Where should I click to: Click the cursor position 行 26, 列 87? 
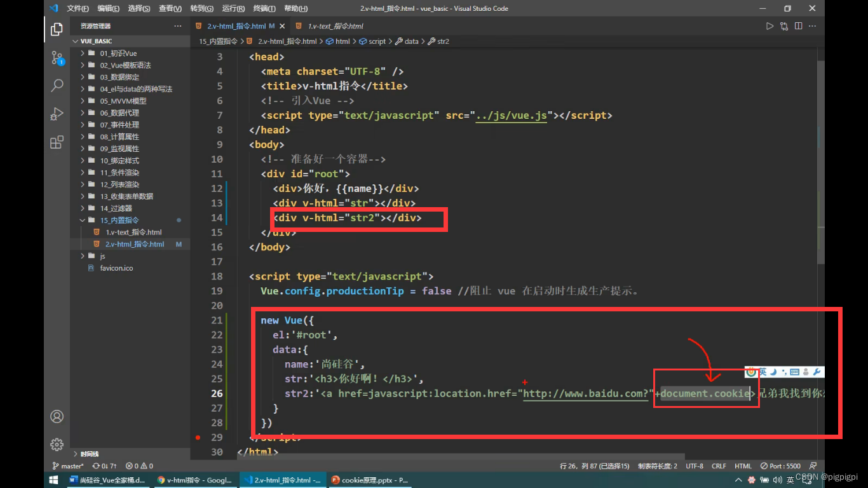coord(595,466)
